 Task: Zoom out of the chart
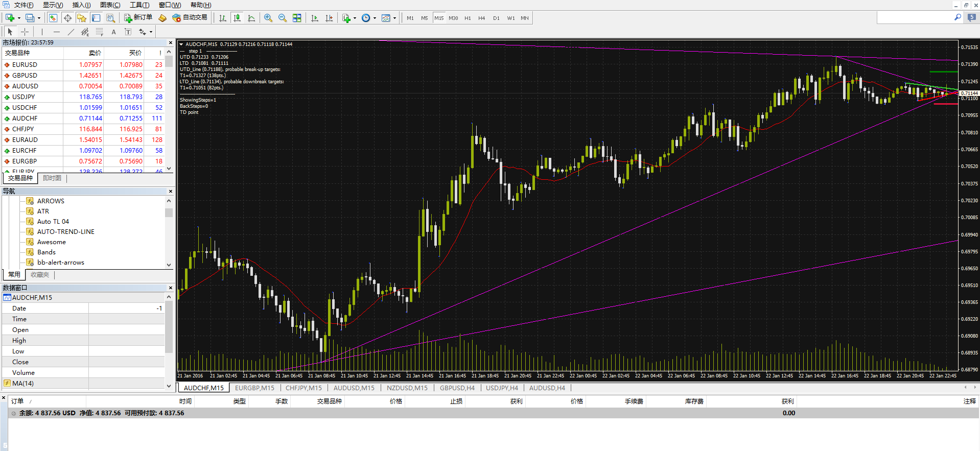[x=283, y=18]
